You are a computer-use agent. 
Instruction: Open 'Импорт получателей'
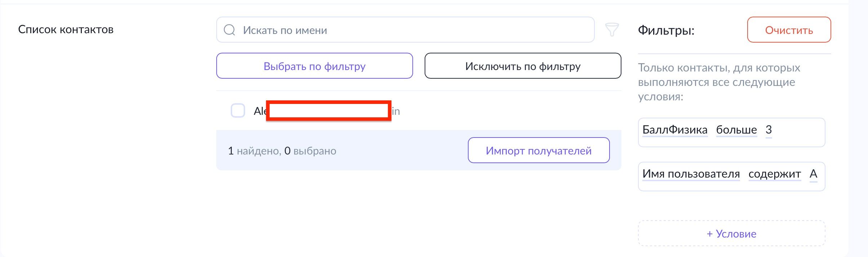pyautogui.click(x=539, y=151)
